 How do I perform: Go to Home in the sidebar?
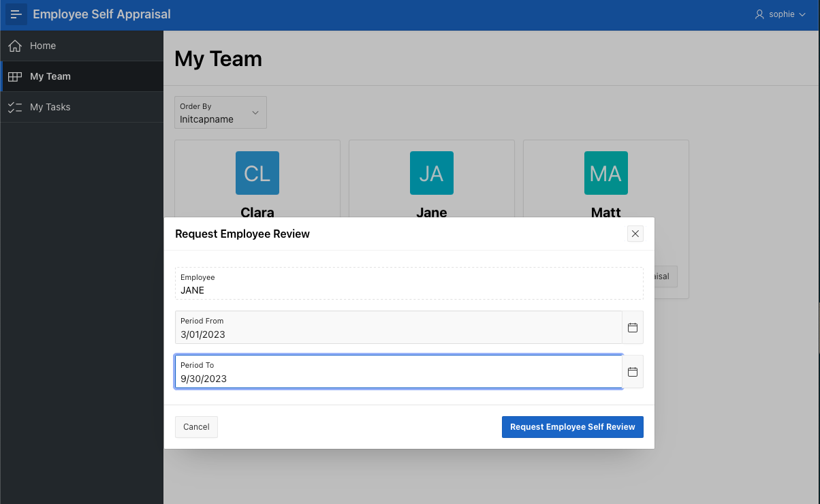(43, 46)
